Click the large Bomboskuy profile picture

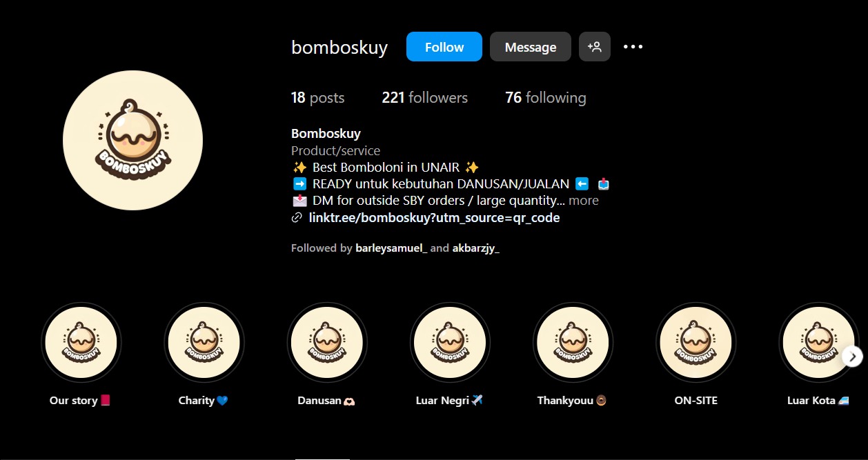(x=132, y=140)
